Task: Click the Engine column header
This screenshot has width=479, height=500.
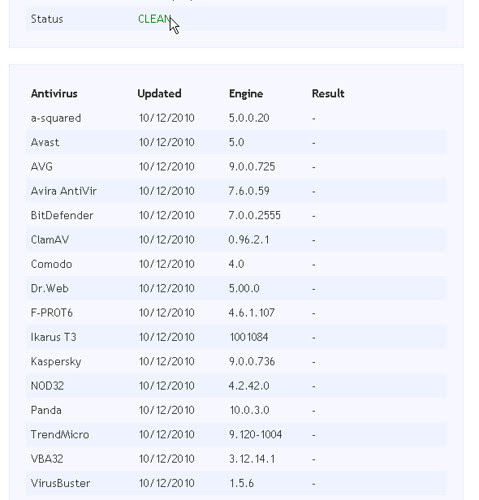Action: coord(246,94)
